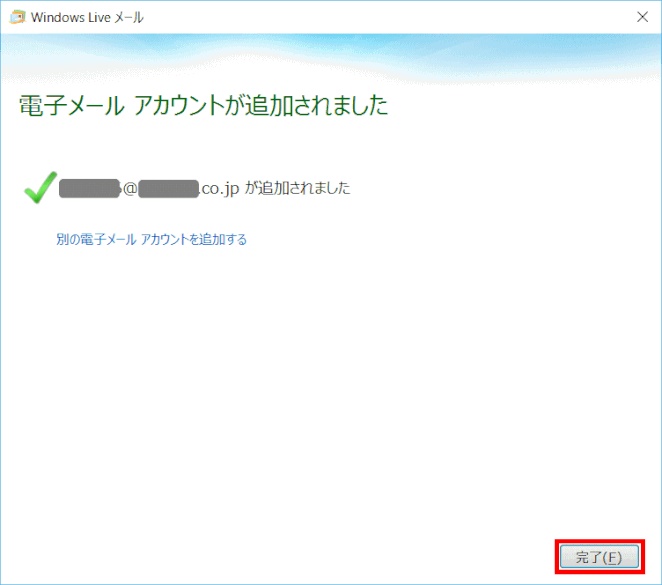Click アカウントが追加されました in the green heading
Screen dimensions: 662x585
pyautogui.click(x=260, y=105)
